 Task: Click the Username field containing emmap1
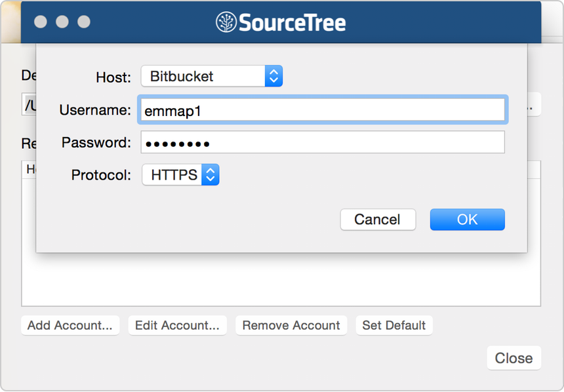pos(323,110)
